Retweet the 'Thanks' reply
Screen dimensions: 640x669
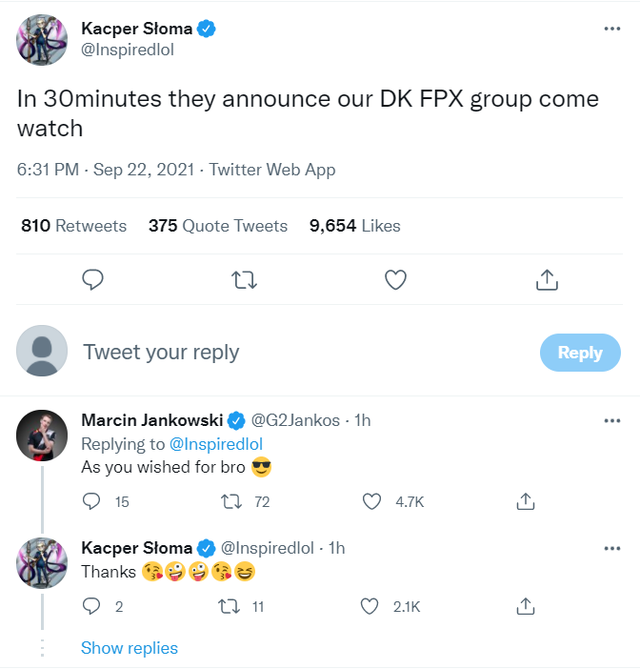[x=229, y=606]
